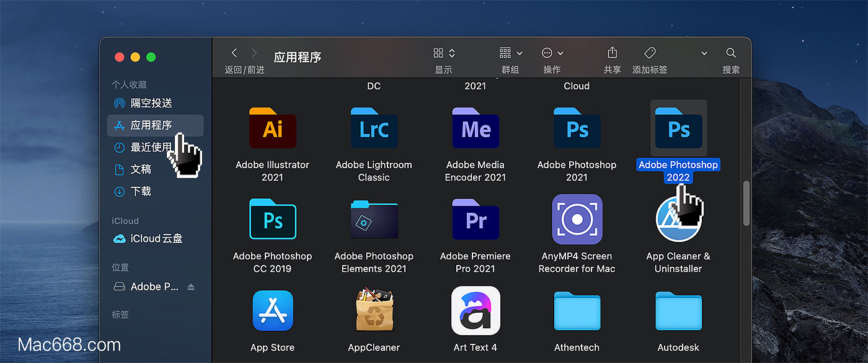Screen dimensions: 868x363
Task: Select the AnyMP4 Screen Recorder app icon
Action: (577, 219)
